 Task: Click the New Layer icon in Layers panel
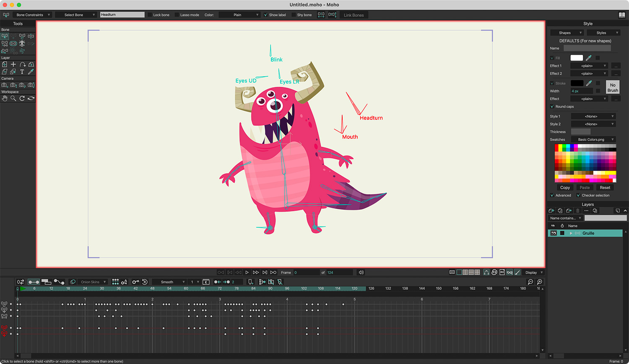(x=551, y=211)
